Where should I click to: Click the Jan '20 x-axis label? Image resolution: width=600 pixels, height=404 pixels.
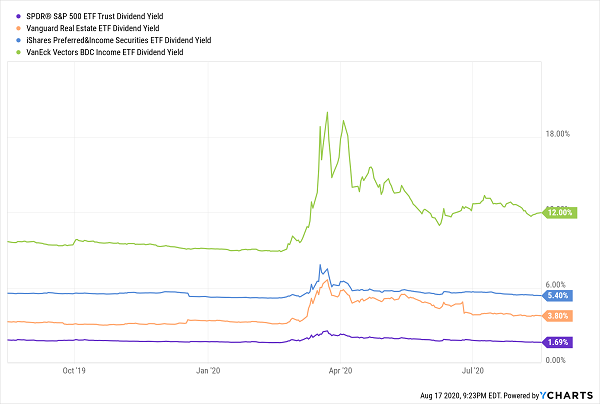tap(208, 370)
